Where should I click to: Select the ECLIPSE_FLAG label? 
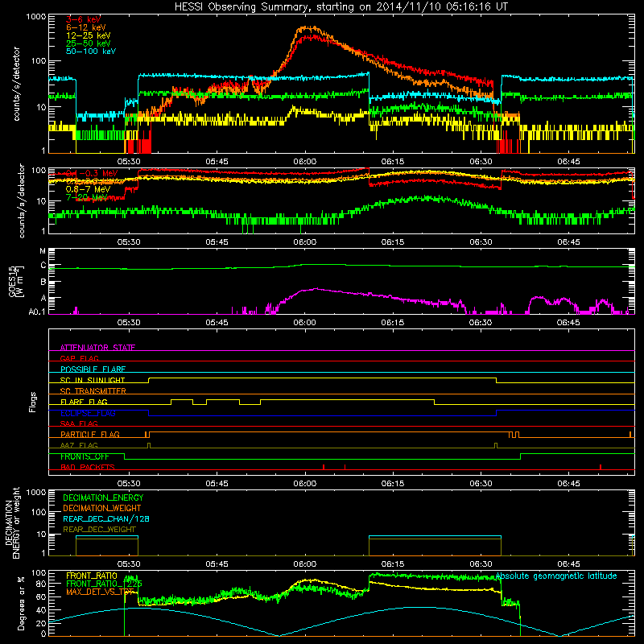pos(88,413)
